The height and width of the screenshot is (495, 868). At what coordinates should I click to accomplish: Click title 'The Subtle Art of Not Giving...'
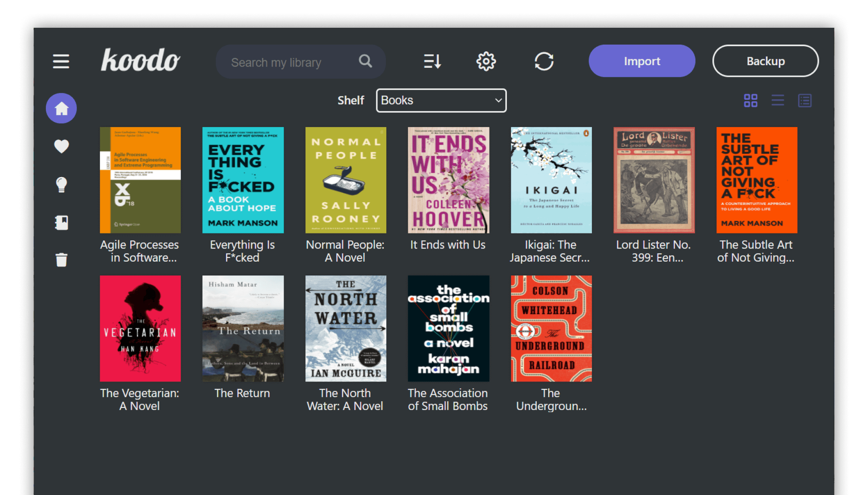[x=756, y=251]
